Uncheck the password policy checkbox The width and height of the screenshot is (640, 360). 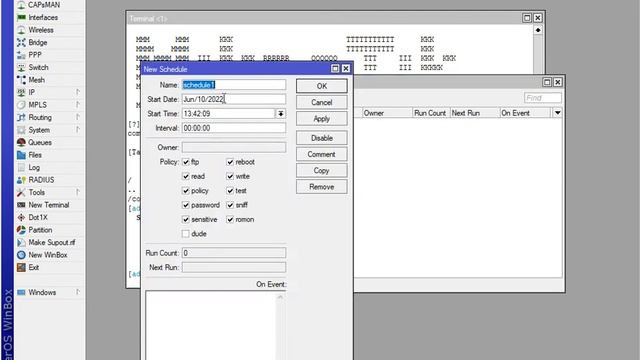186,205
